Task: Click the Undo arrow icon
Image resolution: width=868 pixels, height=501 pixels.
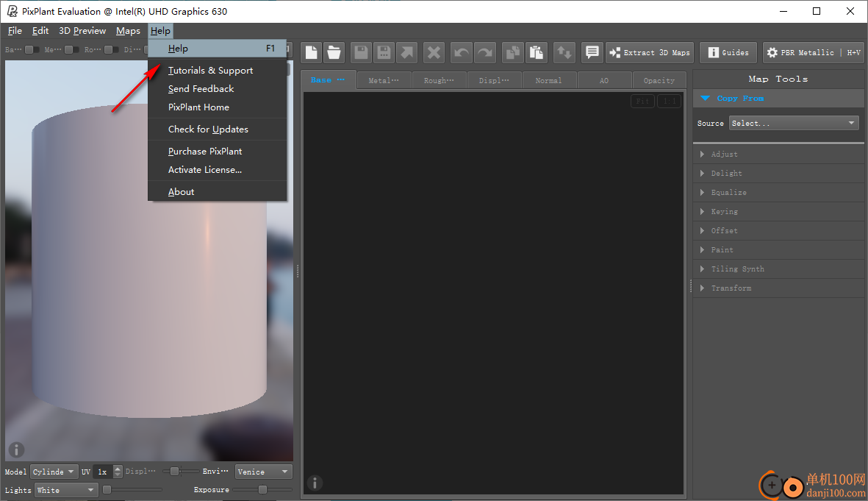Action: tap(461, 53)
